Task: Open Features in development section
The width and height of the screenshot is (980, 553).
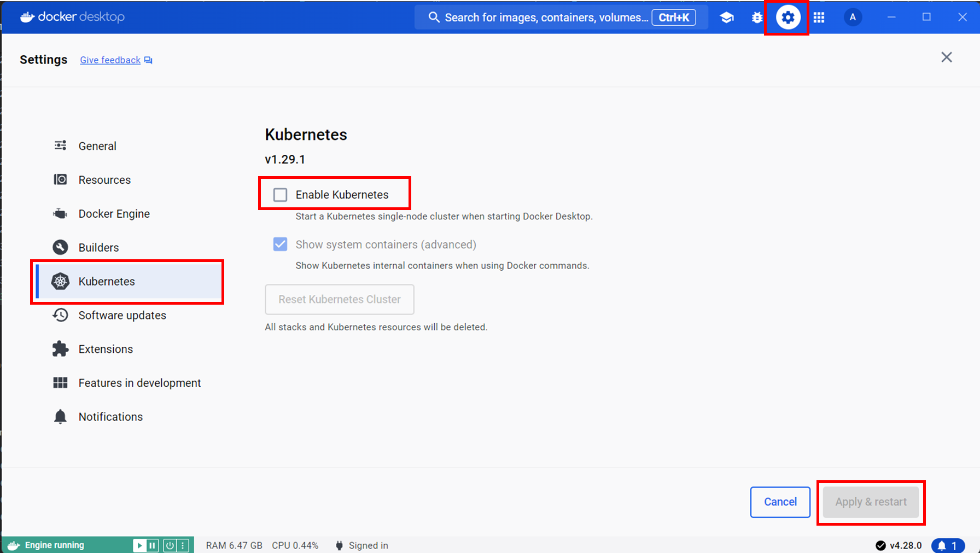Action: (129, 383)
